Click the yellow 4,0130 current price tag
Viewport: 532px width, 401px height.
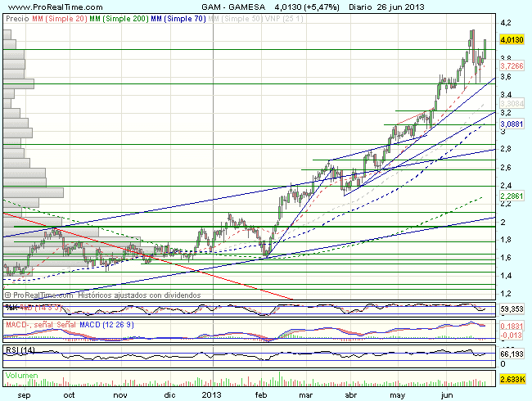coord(511,38)
